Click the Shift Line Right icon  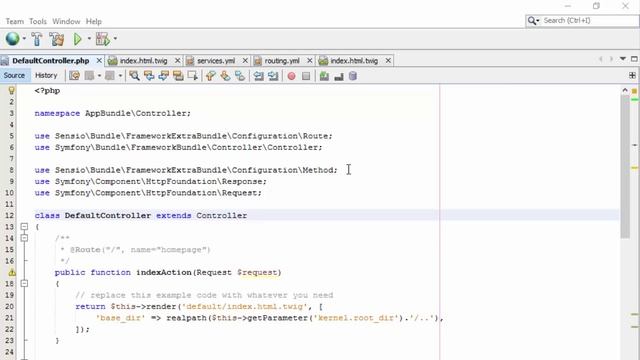(273, 76)
